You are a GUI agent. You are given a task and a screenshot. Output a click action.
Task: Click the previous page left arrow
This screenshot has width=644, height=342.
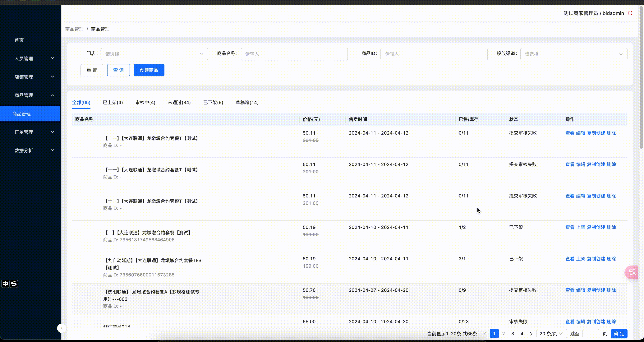point(485,334)
